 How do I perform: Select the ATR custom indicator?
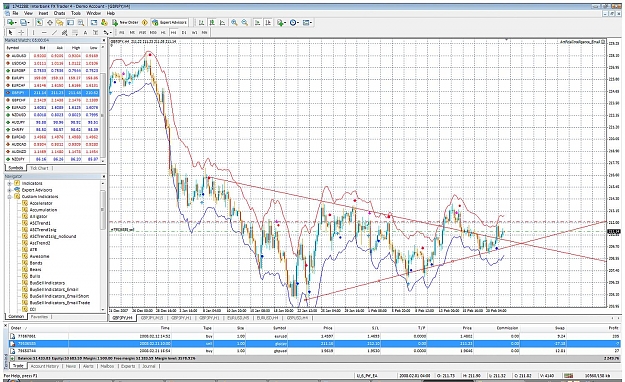click(33, 250)
